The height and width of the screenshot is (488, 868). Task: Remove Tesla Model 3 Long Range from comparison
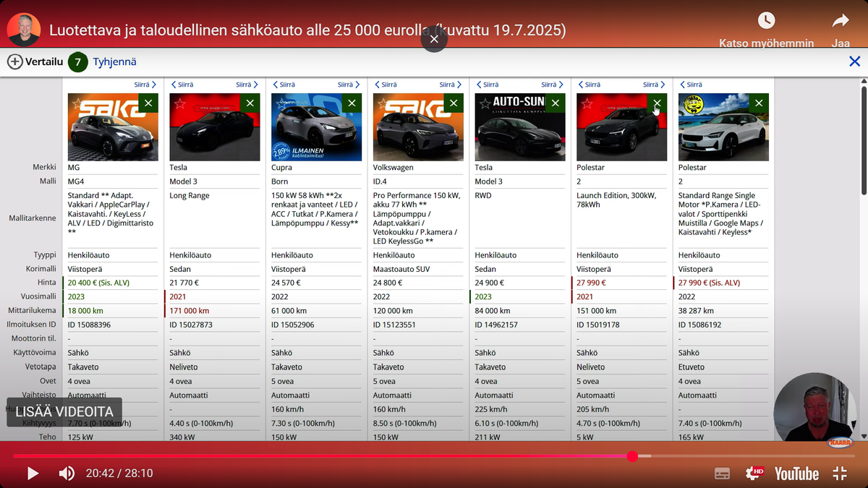pos(250,103)
